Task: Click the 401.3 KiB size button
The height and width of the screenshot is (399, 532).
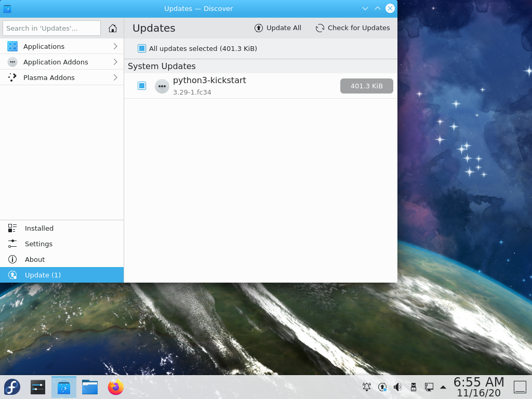Action: (367, 86)
